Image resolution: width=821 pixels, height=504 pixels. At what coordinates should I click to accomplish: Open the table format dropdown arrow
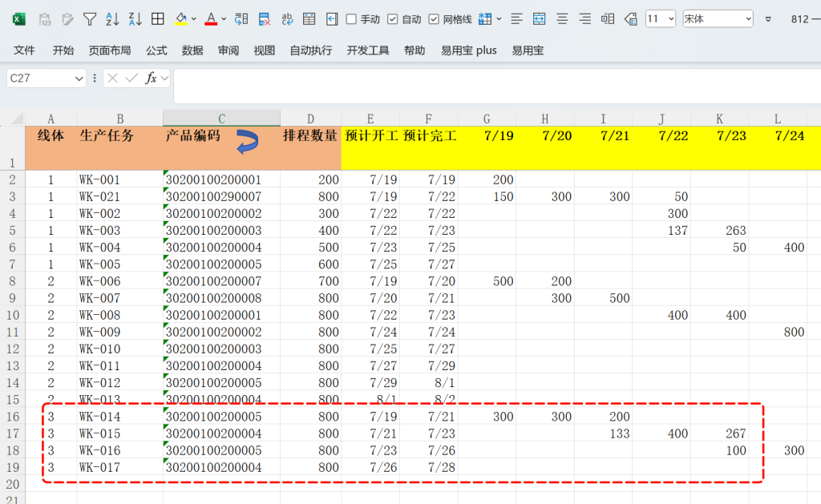point(499,19)
